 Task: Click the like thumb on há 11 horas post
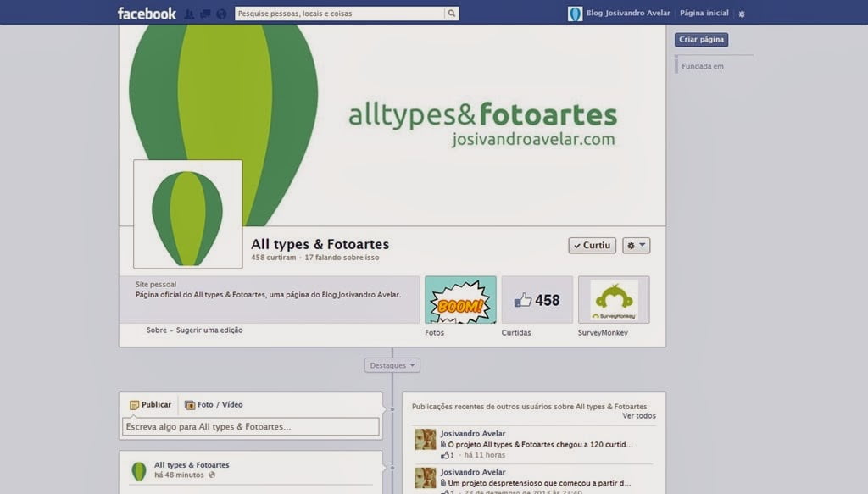pyautogui.click(x=444, y=455)
